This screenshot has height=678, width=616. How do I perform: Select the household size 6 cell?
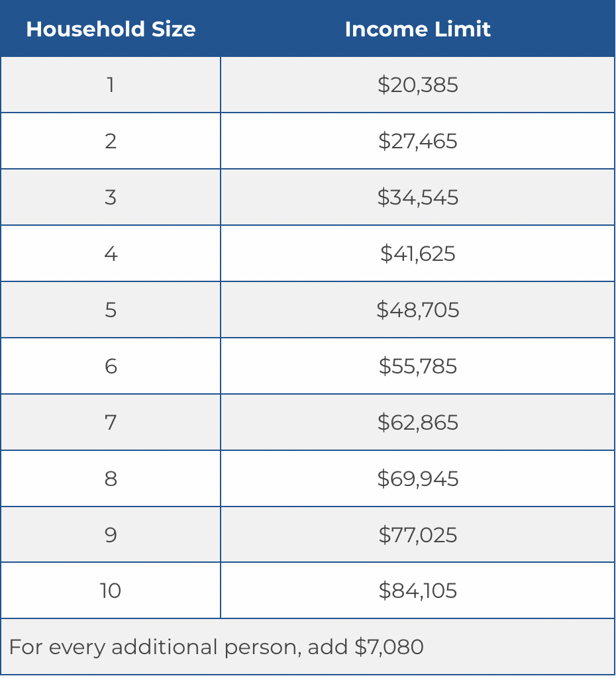(111, 366)
